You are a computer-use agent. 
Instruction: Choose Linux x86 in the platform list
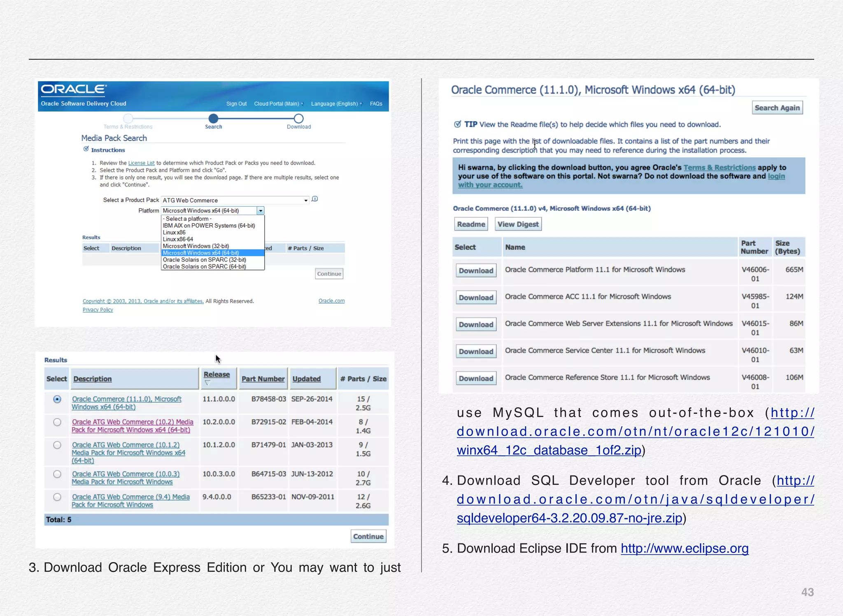(x=174, y=232)
